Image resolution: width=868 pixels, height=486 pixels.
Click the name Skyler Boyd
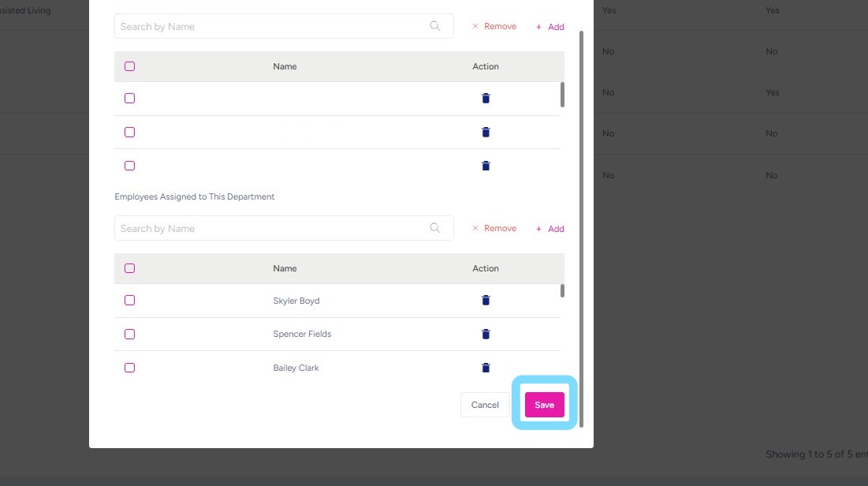click(x=296, y=301)
